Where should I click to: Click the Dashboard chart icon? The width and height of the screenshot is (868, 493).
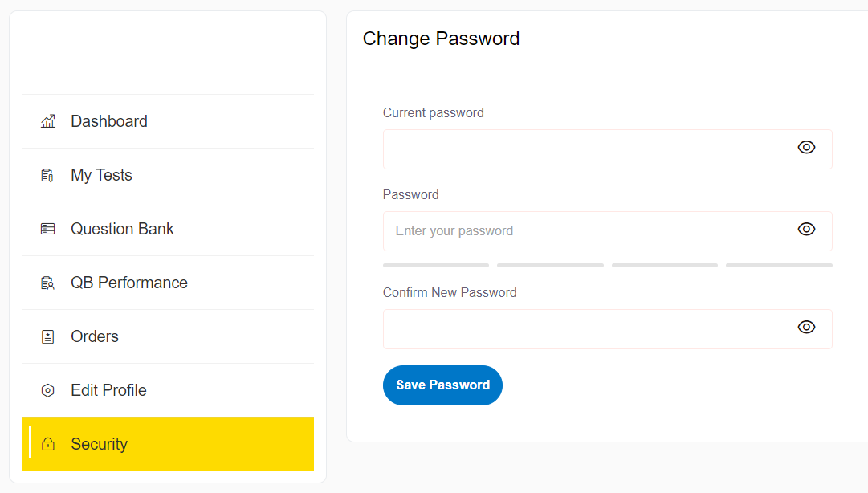pyautogui.click(x=48, y=121)
